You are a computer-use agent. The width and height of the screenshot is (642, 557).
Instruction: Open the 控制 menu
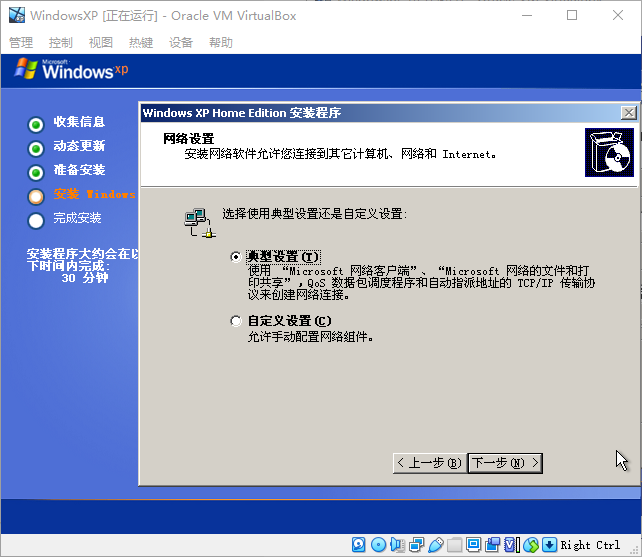pos(61,43)
